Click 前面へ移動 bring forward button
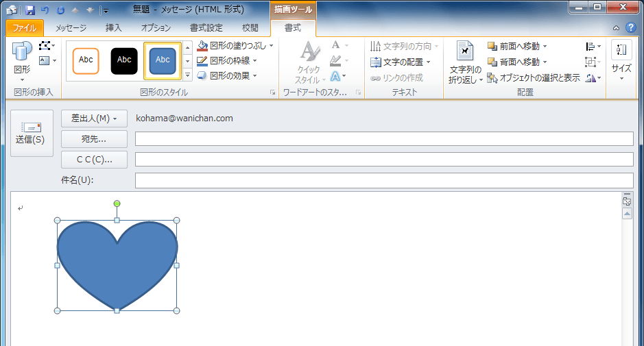This screenshot has height=346, width=644. pyautogui.click(x=514, y=46)
